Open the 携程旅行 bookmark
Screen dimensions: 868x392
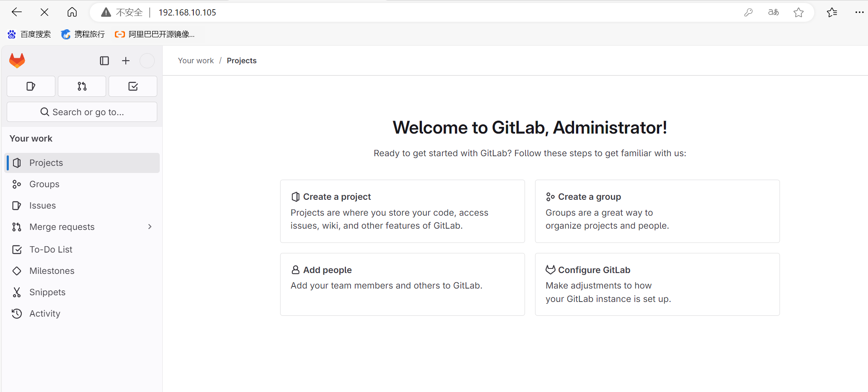pos(83,34)
